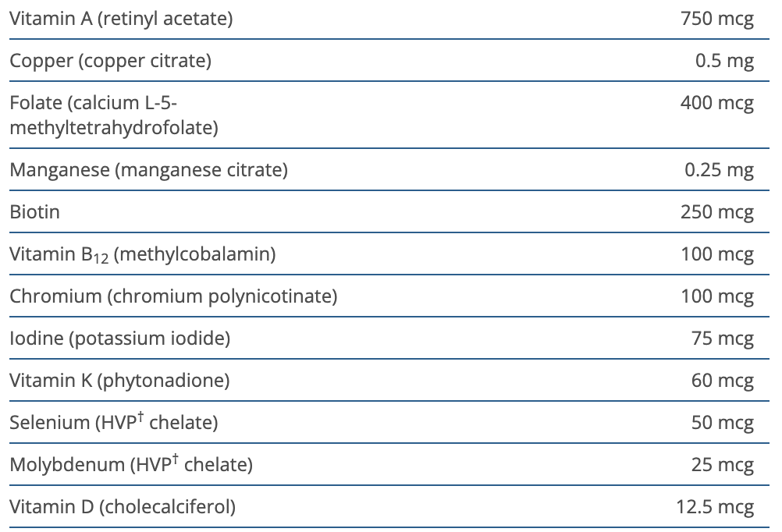The image size is (782, 532).
Task: Click the Vitamin B12 (methylcobalamin) label
Action: [x=142, y=254]
